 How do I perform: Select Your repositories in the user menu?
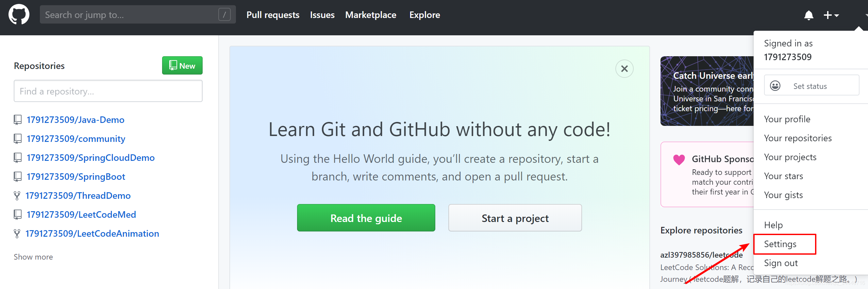798,138
